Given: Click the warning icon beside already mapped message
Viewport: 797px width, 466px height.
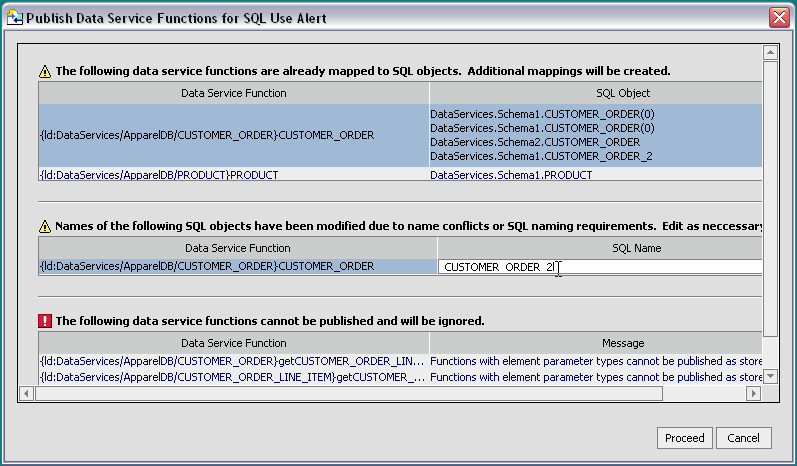Looking at the screenshot, I should tap(45, 72).
